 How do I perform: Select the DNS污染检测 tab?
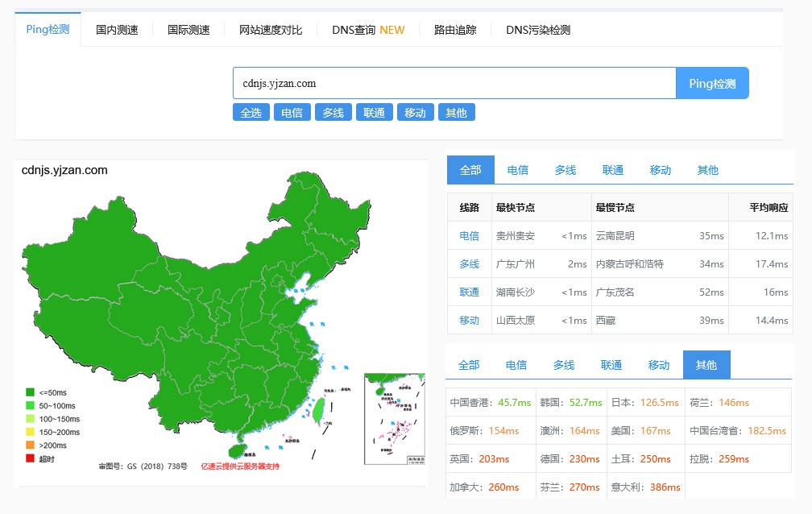pyautogui.click(x=538, y=30)
